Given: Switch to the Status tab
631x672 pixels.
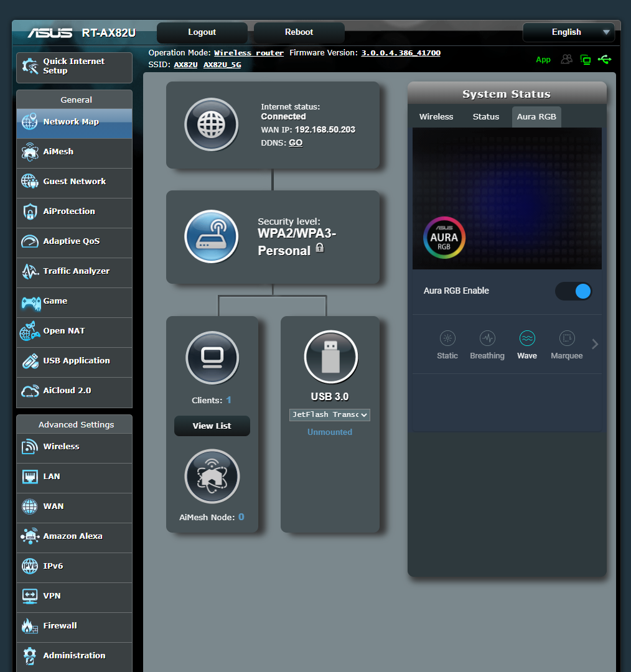Looking at the screenshot, I should point(485,116).
